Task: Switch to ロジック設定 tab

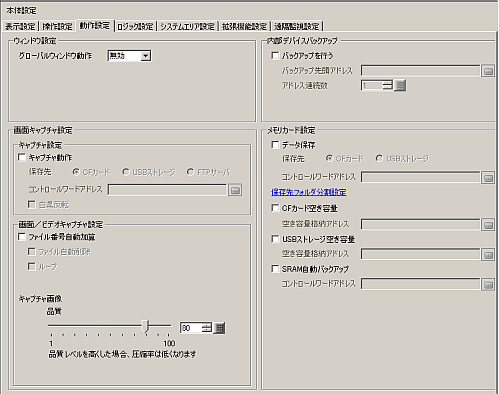Action: (135, 26)
